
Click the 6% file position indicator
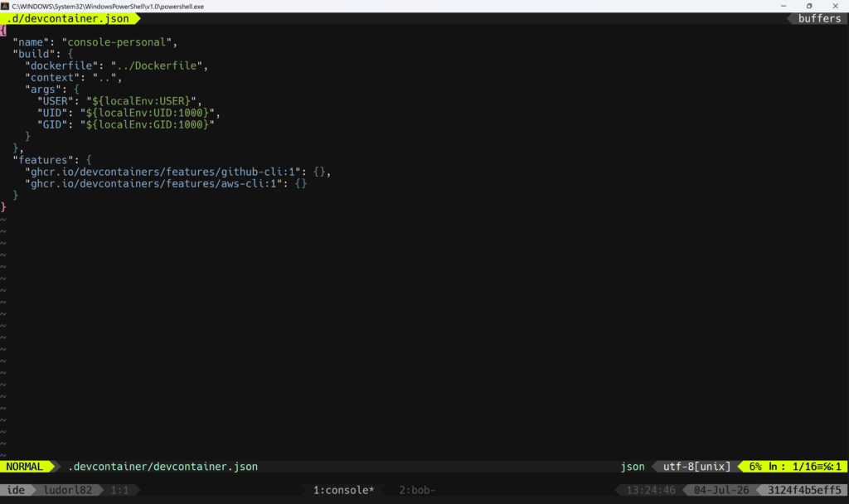tap(755, 467)
